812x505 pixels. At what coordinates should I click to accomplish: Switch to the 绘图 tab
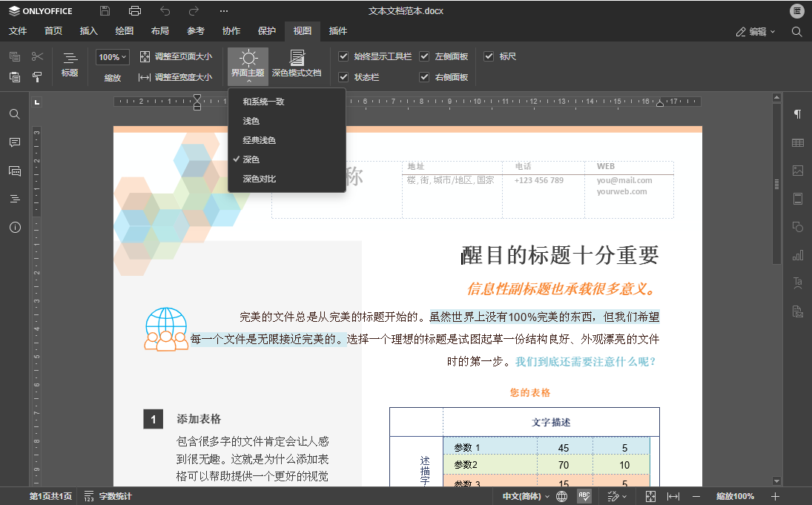125,31
